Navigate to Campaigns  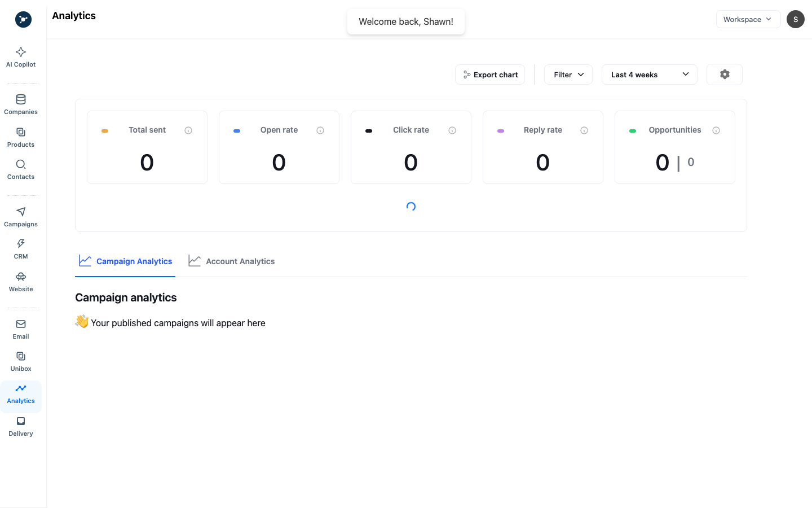(21, 217)
